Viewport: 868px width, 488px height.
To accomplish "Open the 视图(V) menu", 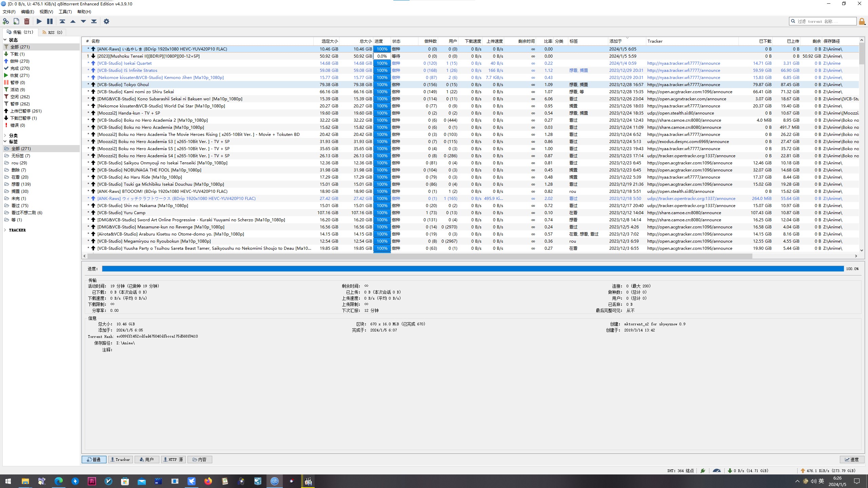I will (46, 12).
